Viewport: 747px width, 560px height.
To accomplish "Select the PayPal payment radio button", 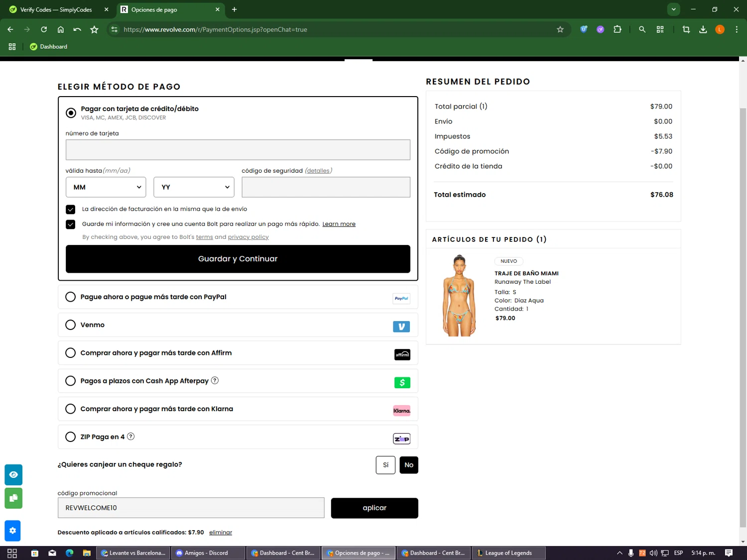I will pos(71,297).
